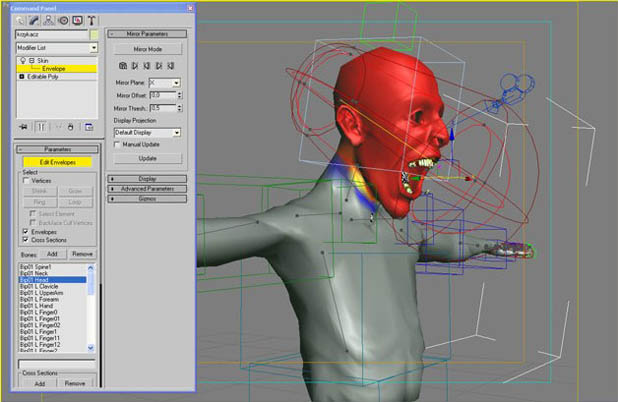Click the Cross Sections Remove button
The image size is (618, 402).
75,383
